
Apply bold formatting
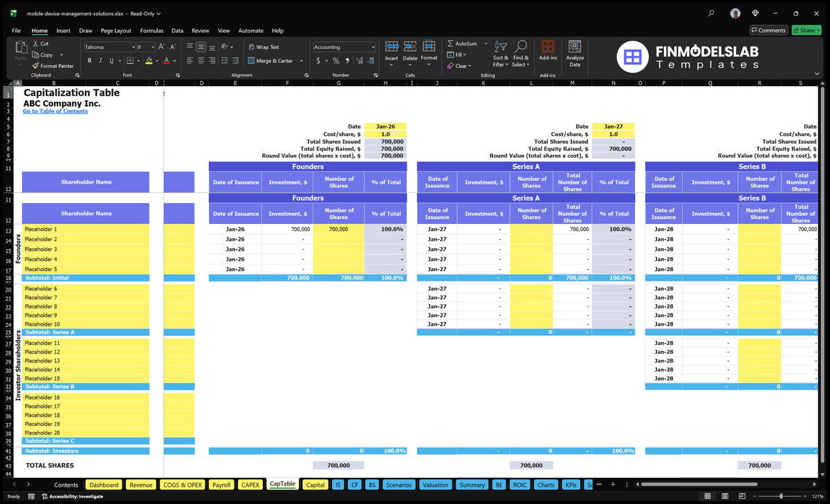89,61
